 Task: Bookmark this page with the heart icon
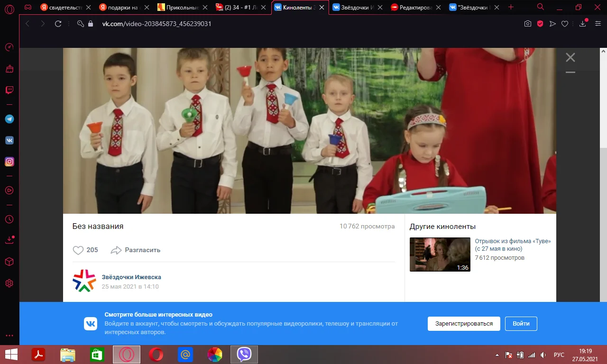[x=564, y=23]
